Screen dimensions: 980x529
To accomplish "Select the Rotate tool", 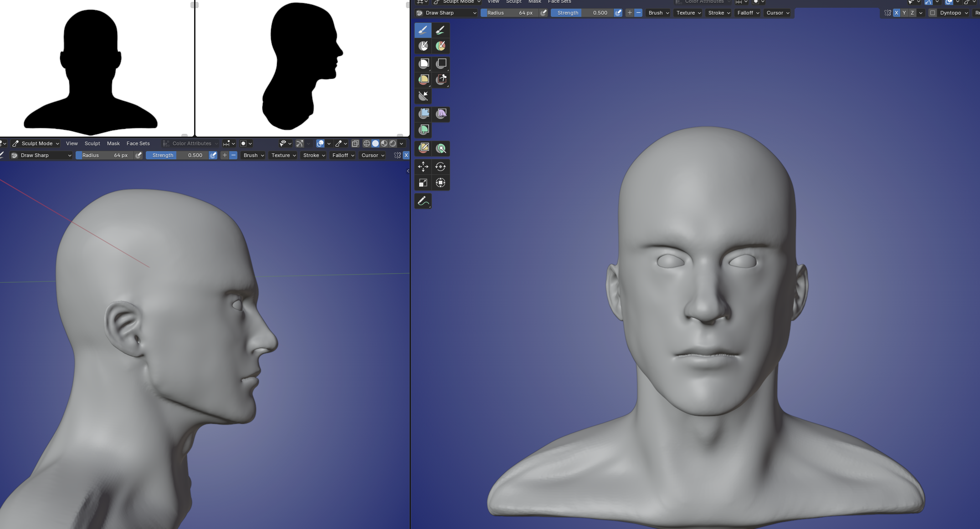I will [441, 167].
